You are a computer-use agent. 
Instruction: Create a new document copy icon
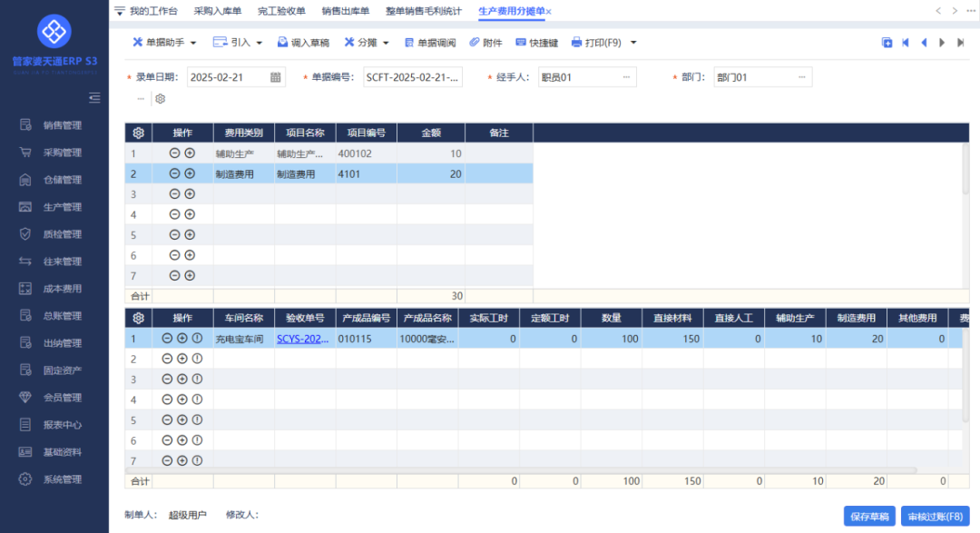pos(887,43)
